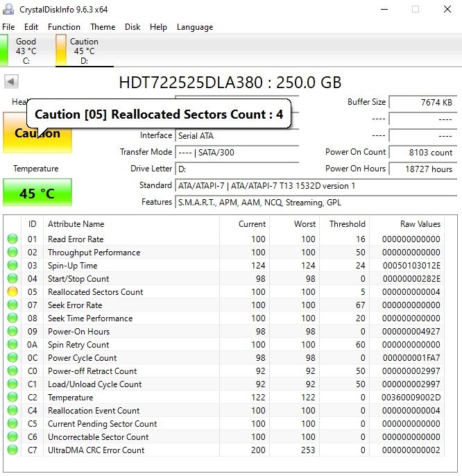Click the Power On Hours value 18727 hours

(x=423, y=169)
